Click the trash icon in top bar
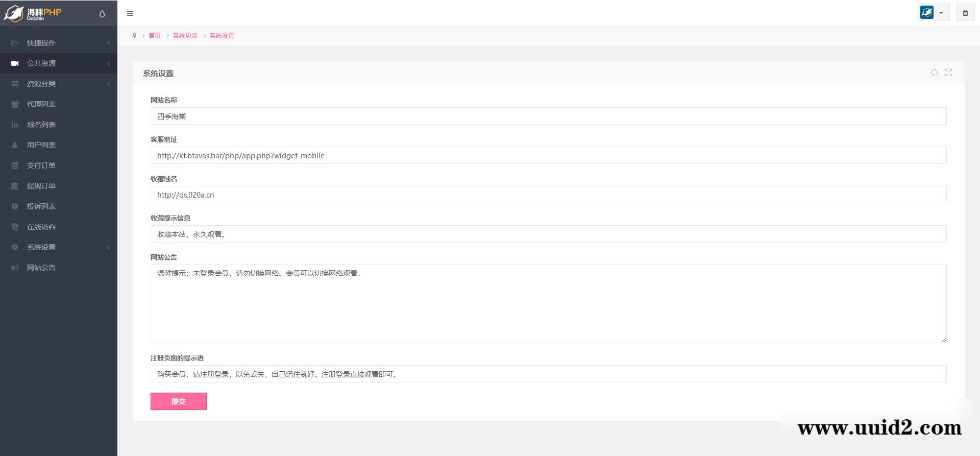The height and width of the screenshot is (456, 980). click(x=965, y=13)
